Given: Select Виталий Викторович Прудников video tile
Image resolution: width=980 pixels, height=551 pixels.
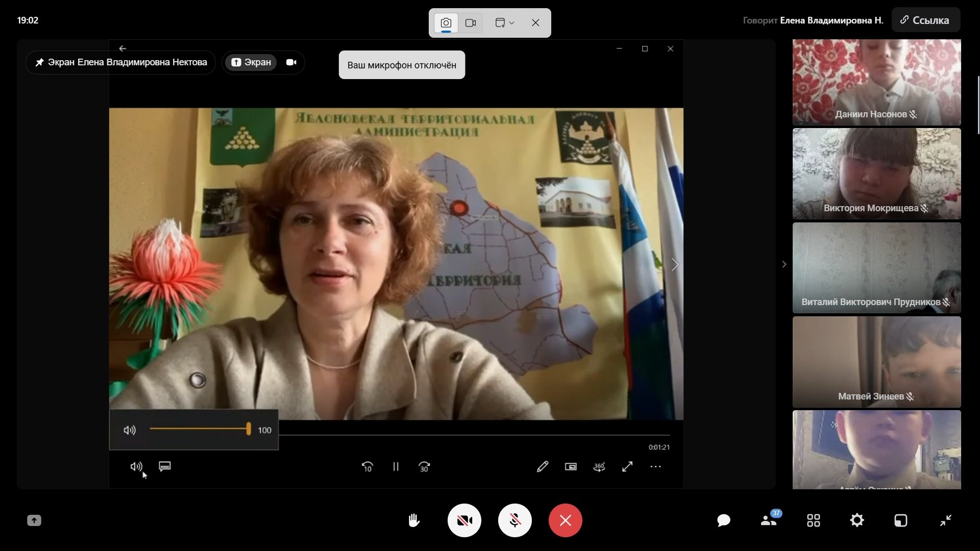Looking at the screenshot, I should tap(876, 268).
